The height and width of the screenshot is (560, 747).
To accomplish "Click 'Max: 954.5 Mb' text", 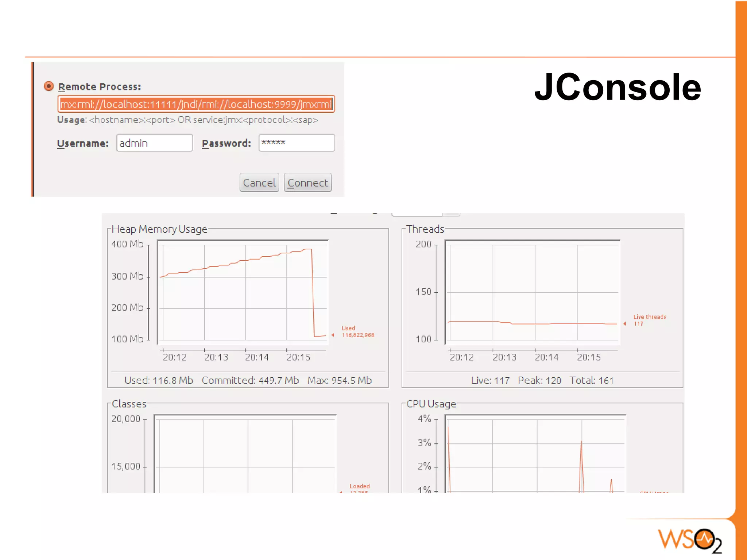I will 340,380.
